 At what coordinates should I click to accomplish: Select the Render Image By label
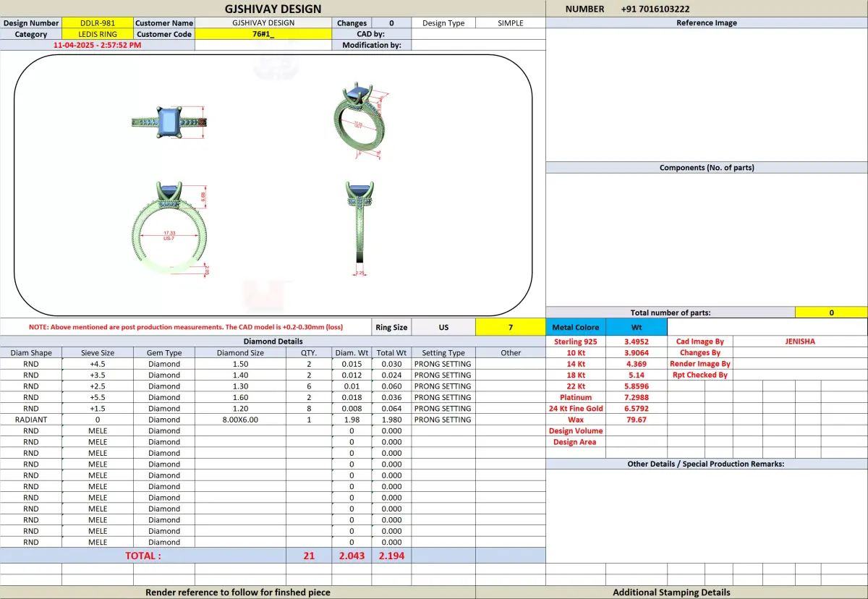700,364
